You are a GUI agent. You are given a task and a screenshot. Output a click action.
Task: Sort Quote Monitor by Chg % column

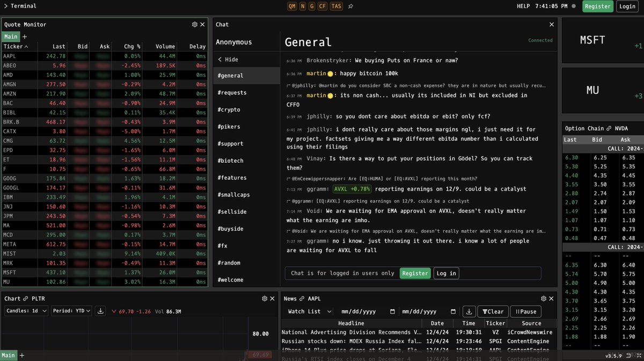point(131,47)
